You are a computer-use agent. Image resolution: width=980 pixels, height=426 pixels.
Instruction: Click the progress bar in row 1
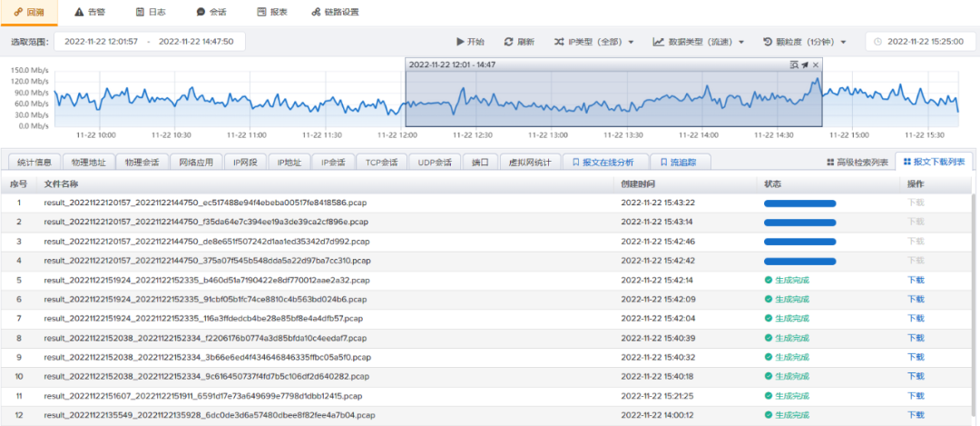(x=800, y=203)
